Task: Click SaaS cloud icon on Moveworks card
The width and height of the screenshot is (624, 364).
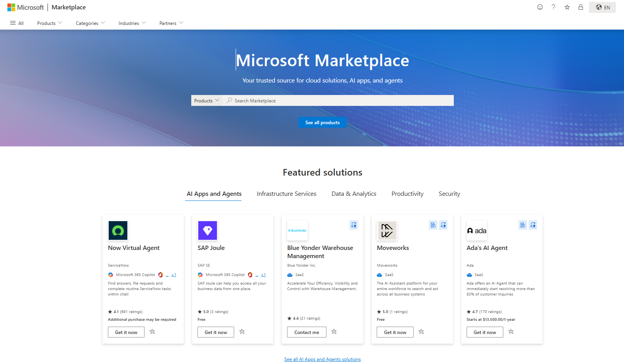Action: [379, 275]
